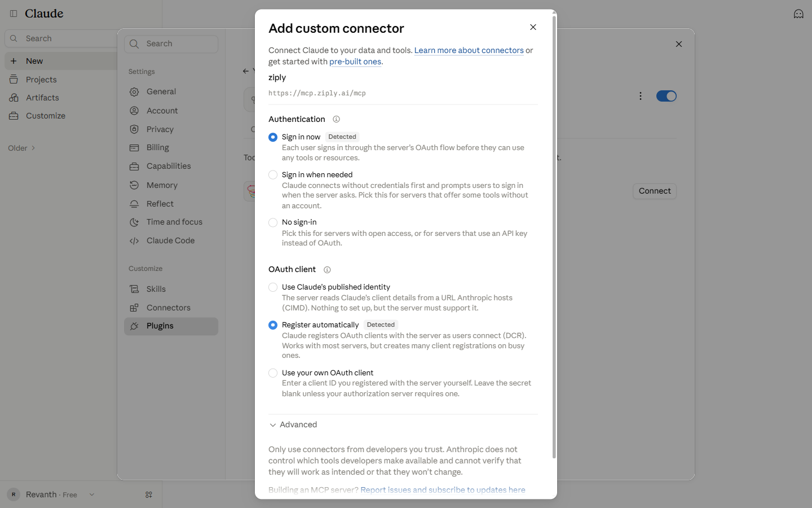Image resolution: width=812 pixels, height=508 pixels.
Task: Open Reflect settings
Action: pos(171,204)
